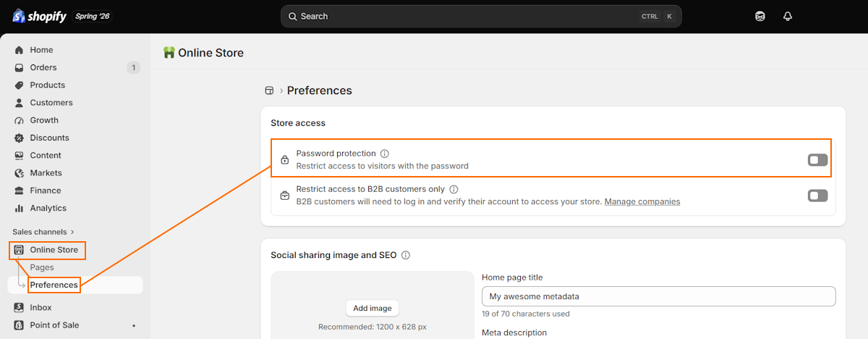The width and height of the screenshot is (868, 339).
Task: Open the Spring '26 edition badge
Action: tap(93, 16)
